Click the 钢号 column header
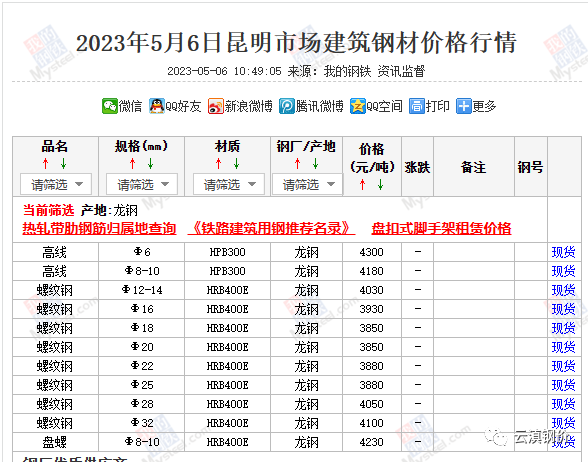The height and width of the screenshot is (462, 588). click(x=531, y=167)
